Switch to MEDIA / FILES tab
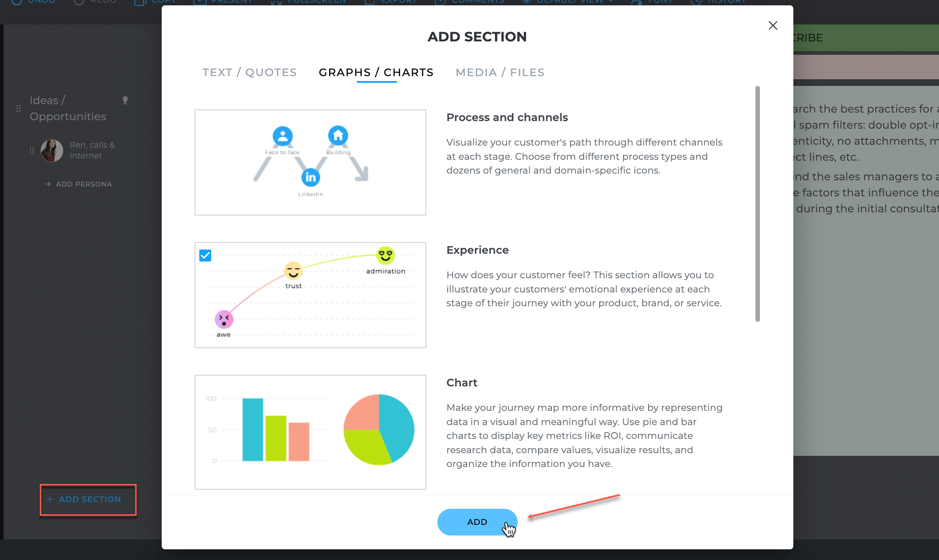Image resolution: width=939 pixels, height=560 pixels. (x=500, y=73)
